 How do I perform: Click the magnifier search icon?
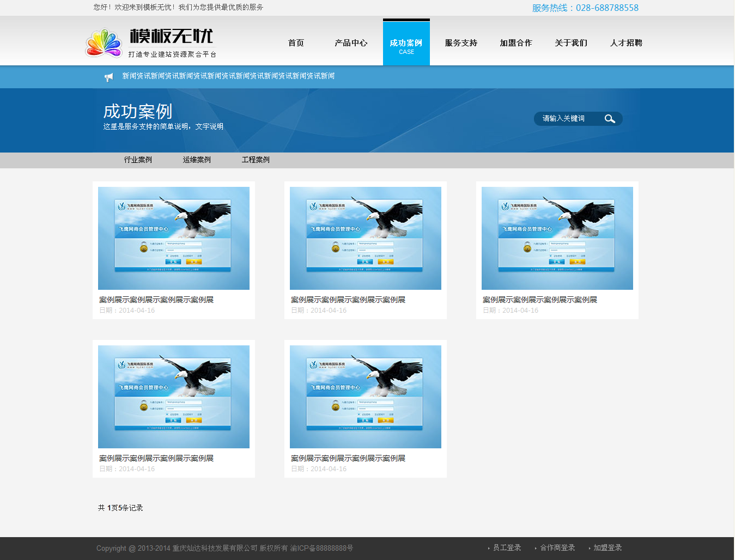(610, 119)
